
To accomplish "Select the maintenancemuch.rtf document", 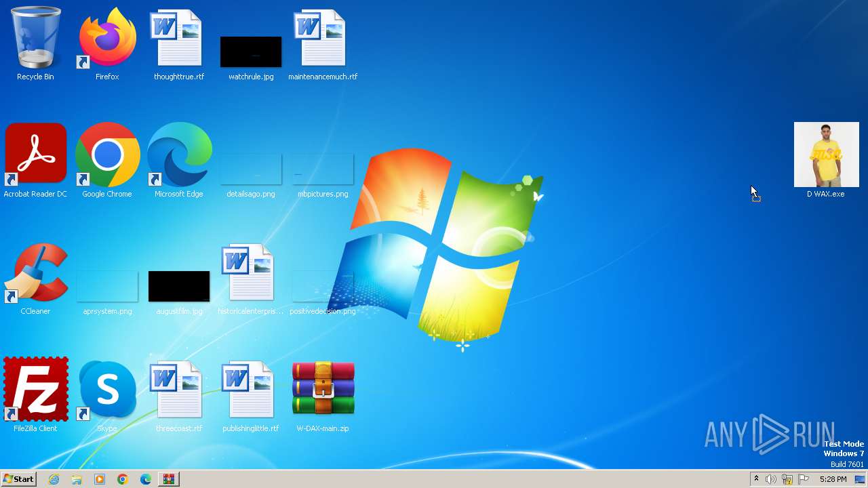I will 323,45.
